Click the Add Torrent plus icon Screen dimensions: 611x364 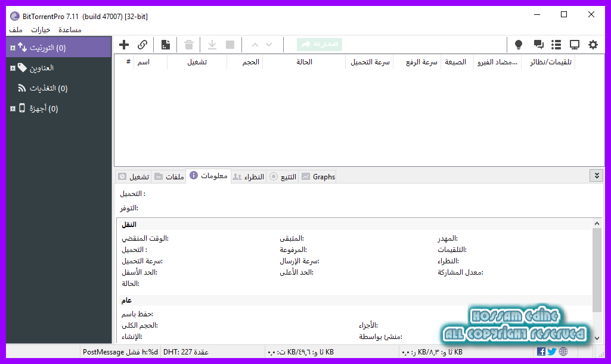(124, 45)
